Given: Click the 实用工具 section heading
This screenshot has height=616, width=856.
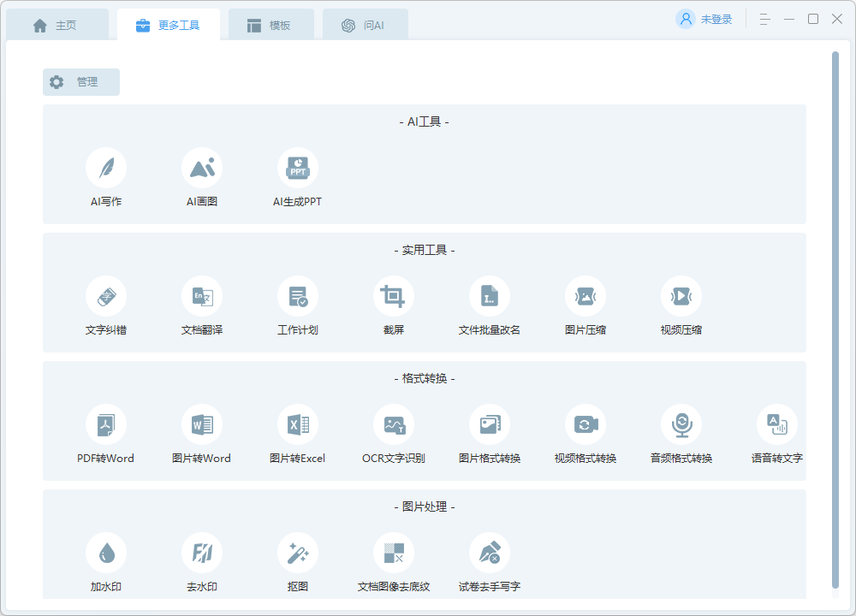Looking at the screenshot, I should [x=425, y=250].
